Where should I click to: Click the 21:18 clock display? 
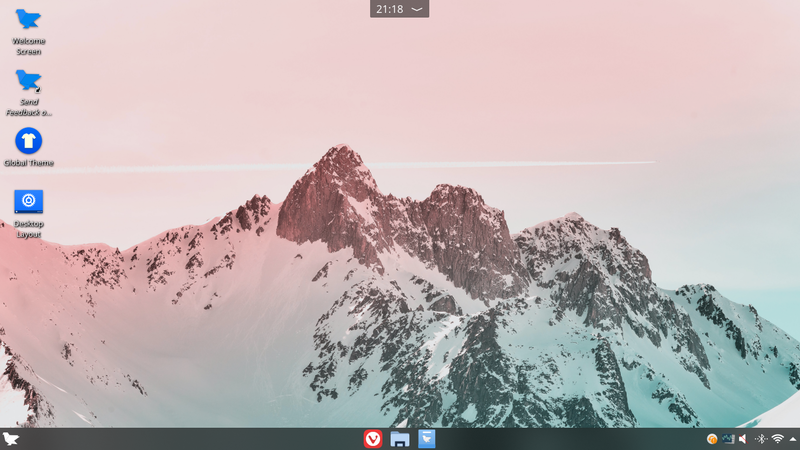click(x=389, y=9)
